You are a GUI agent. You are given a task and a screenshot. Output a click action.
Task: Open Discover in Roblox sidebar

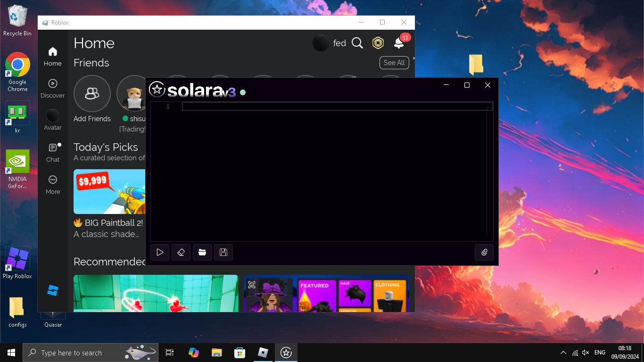pyautogui.click(x=53, y=89)
